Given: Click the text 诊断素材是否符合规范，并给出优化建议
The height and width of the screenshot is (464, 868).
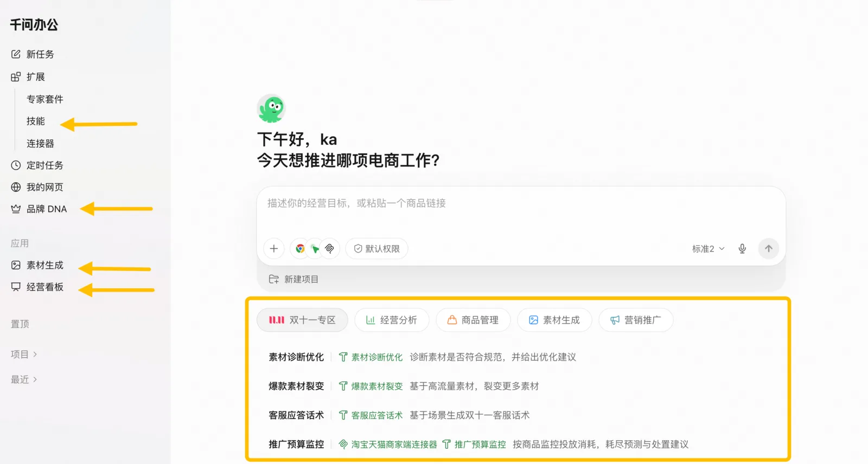Looking at the screenshot, I should tap(493, 357).
